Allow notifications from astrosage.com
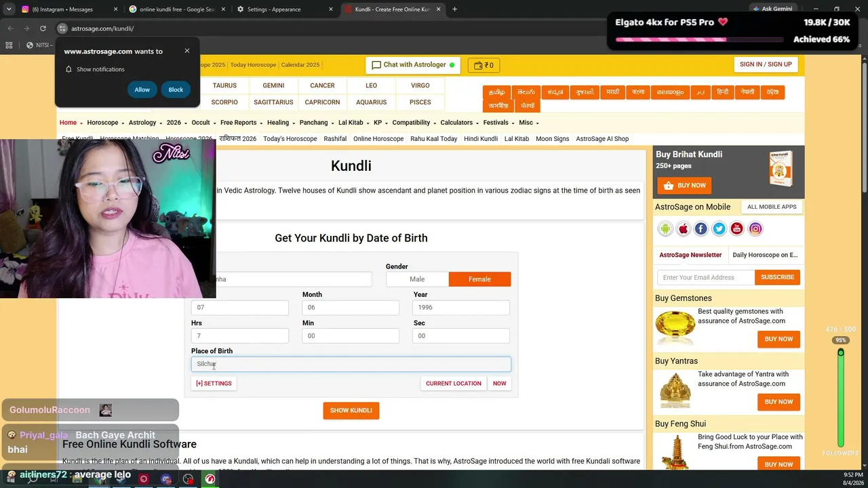 142,89
